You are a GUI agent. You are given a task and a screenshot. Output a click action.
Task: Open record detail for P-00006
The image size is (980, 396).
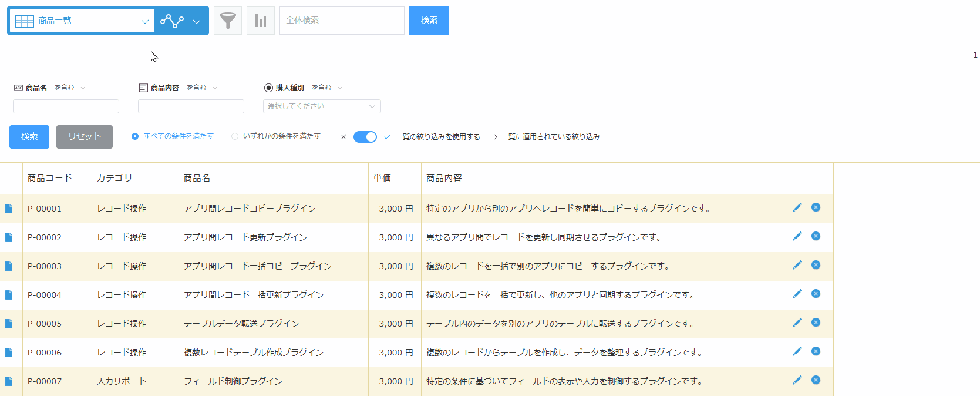coord(9,353)
